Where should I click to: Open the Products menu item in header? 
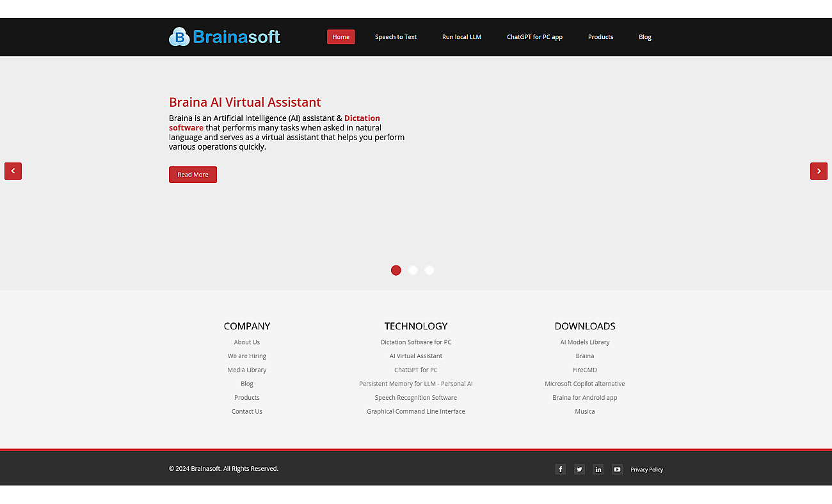(x=600, y=37)
